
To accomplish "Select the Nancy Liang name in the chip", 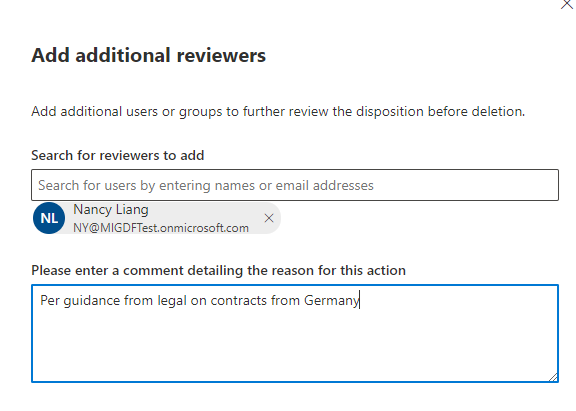I will pos(111,210).
